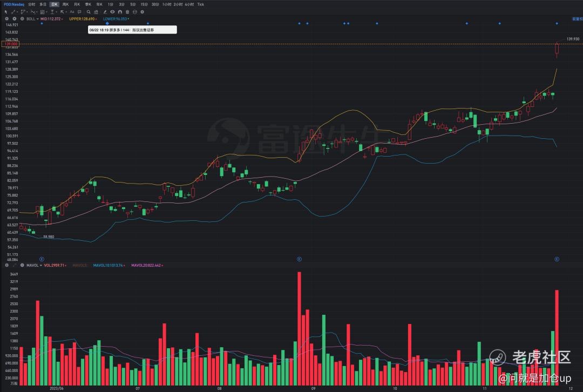The image size is (583, 392).
Task: Toggle the MAVOL5 volume average line
Action: pos(80,265)
